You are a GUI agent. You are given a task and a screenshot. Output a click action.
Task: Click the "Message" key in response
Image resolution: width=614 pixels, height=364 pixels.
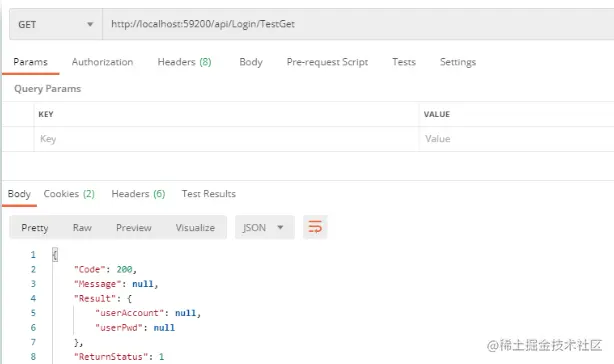point(98,284)
